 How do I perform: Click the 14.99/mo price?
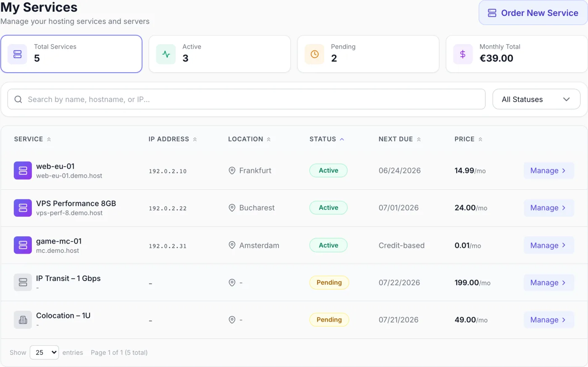pyautogui.click(x=470, y=170)
